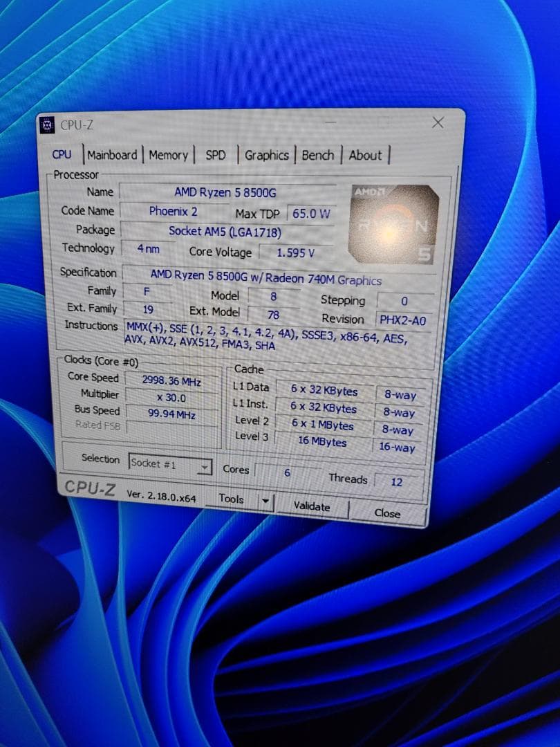560x747 pixels.
Task: Click the Threads value 12
Action: click(397, 481)
